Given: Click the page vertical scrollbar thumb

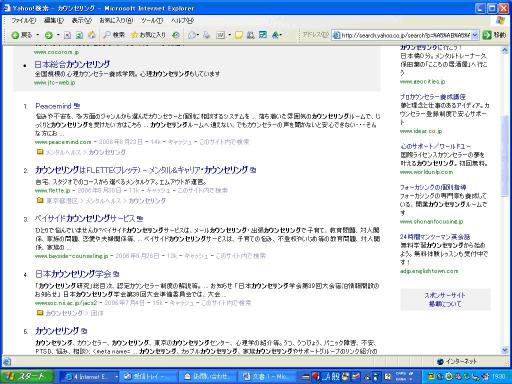Looking at the screenshot, I should [505, 155].
